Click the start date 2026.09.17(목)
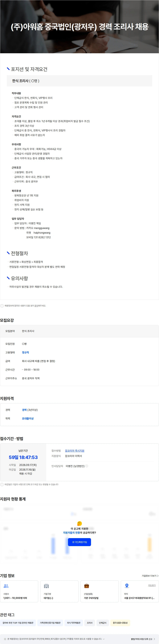159x644 pixels. point(28,465)
